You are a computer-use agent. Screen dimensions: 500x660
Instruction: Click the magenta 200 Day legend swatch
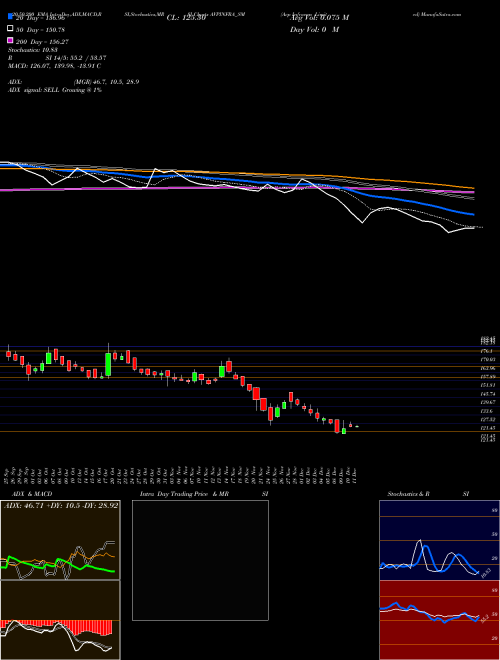pos(10,40)
